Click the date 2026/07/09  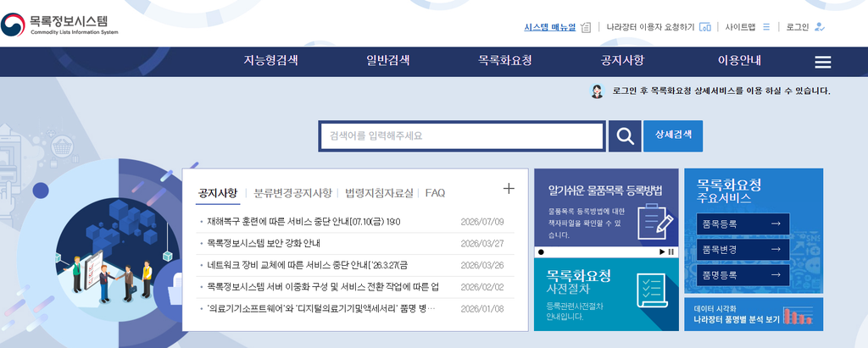[x=482, y=222]
